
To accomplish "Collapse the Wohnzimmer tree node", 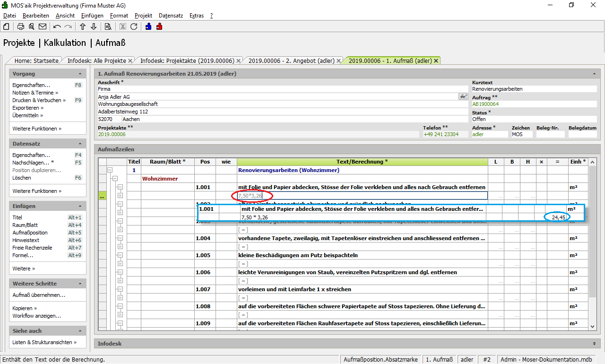I will tap(114, 179).
